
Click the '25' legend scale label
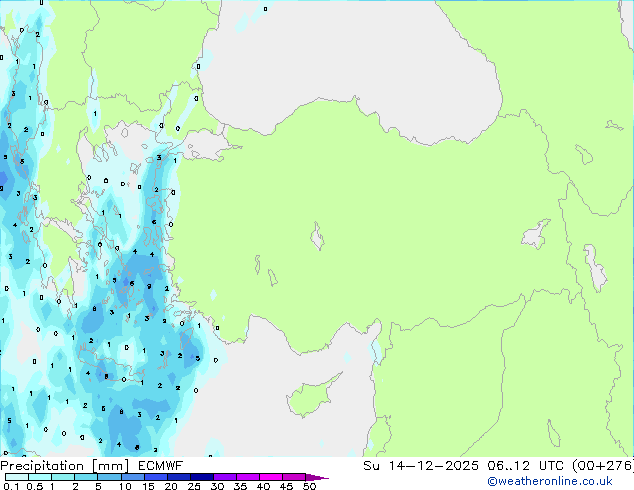[194, 486]
